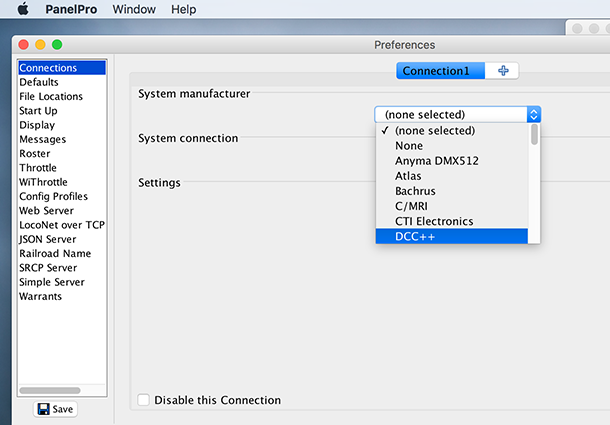The image size is (610, 425).
Task: Go to Start Up preferences
Action: [x=62, y=111]
